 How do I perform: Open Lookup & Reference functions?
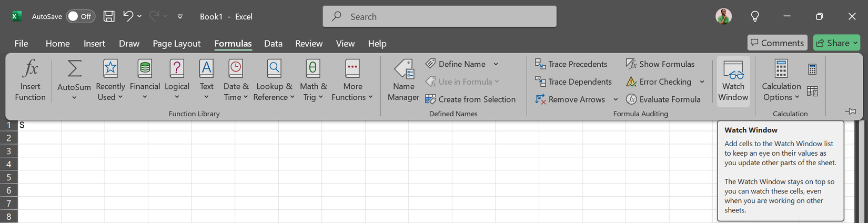[274, 80]
